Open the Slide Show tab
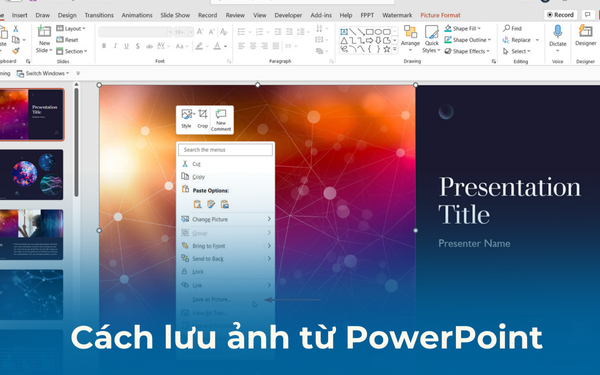600x375 pixels. [175, 15]
